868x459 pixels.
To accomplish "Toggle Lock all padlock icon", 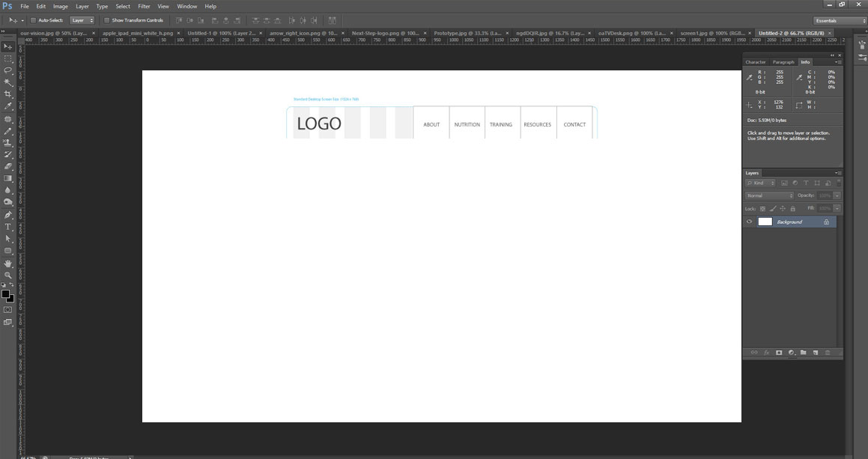I will 792,209.
